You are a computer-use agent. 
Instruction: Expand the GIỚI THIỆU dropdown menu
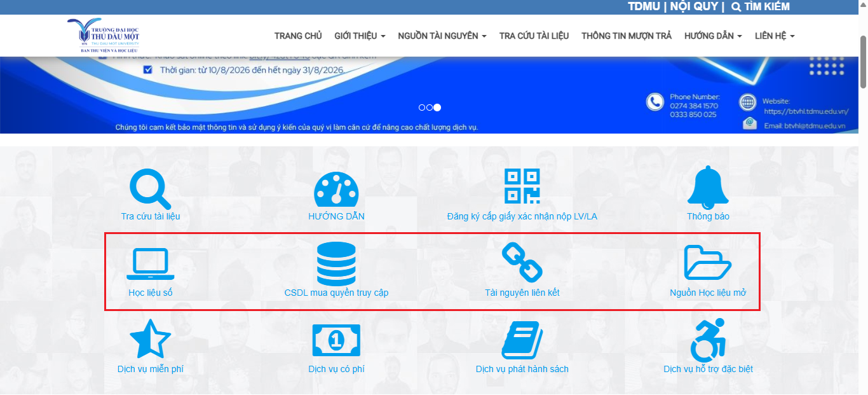[x=360, y=36]
